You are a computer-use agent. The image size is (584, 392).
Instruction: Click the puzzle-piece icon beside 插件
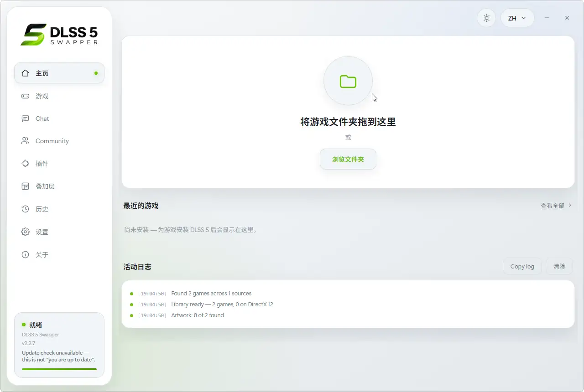(x=26, y=163)
